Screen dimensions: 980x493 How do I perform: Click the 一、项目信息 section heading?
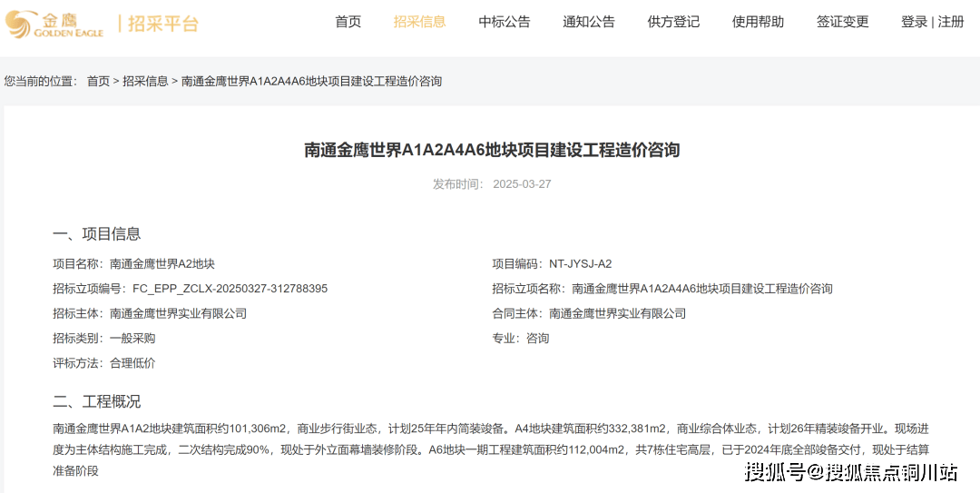[96, 234]
